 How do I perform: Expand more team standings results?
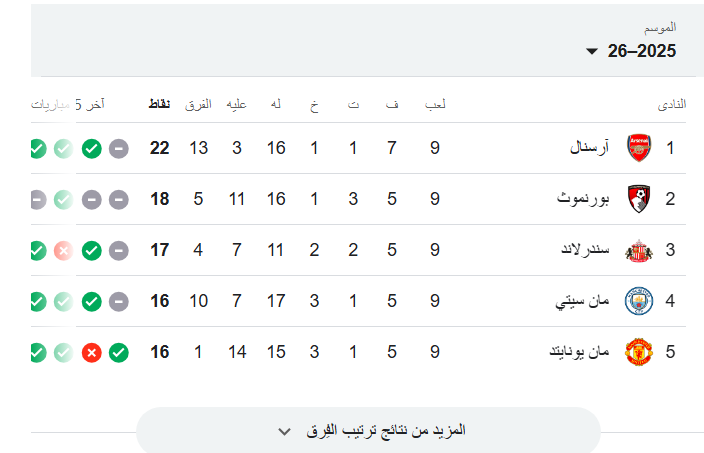(368, 431)
